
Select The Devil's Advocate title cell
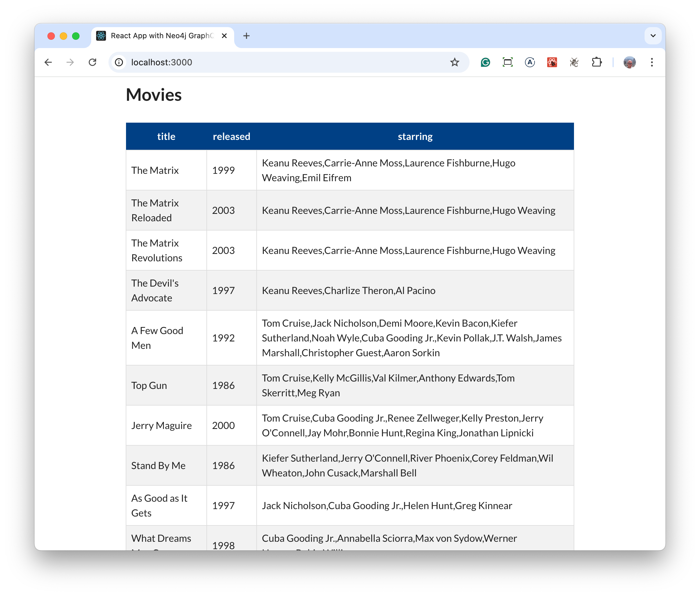166,290
